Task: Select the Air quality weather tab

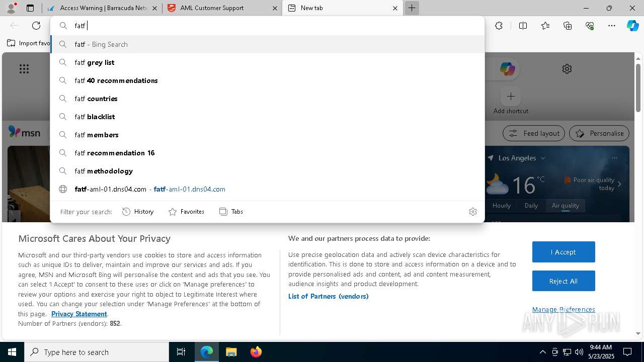Action: (x=566, y=205)
